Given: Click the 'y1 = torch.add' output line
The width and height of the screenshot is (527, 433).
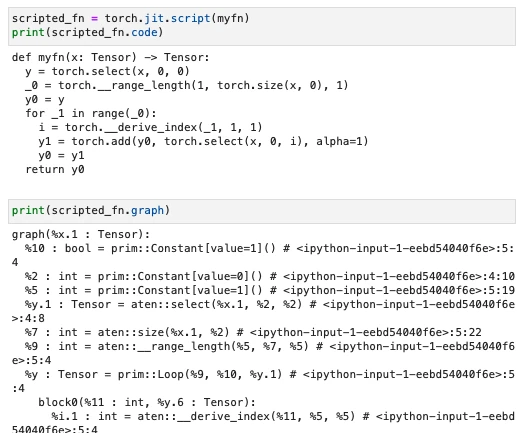Looking at the screenshot, I should pyautogui.click(x=203, y=142).
